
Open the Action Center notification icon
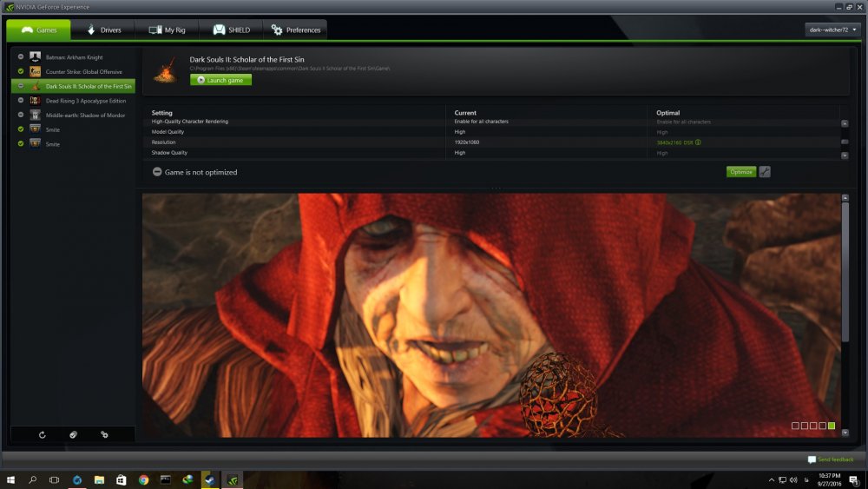click(x=854, y=480)
